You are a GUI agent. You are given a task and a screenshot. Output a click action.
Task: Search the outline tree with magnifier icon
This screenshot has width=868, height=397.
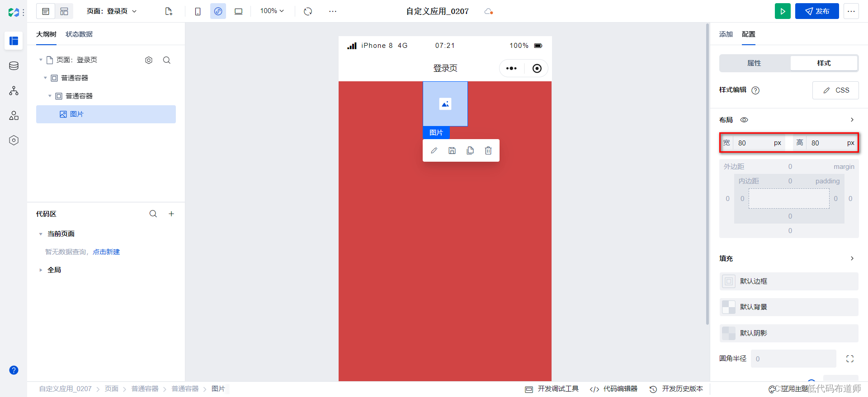(x=167, y=60)
